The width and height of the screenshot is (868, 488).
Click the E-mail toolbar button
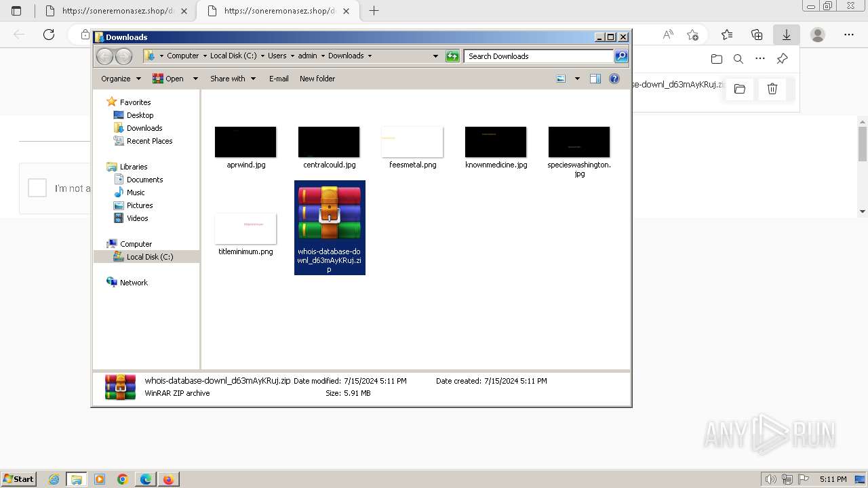tap(279, 79)
